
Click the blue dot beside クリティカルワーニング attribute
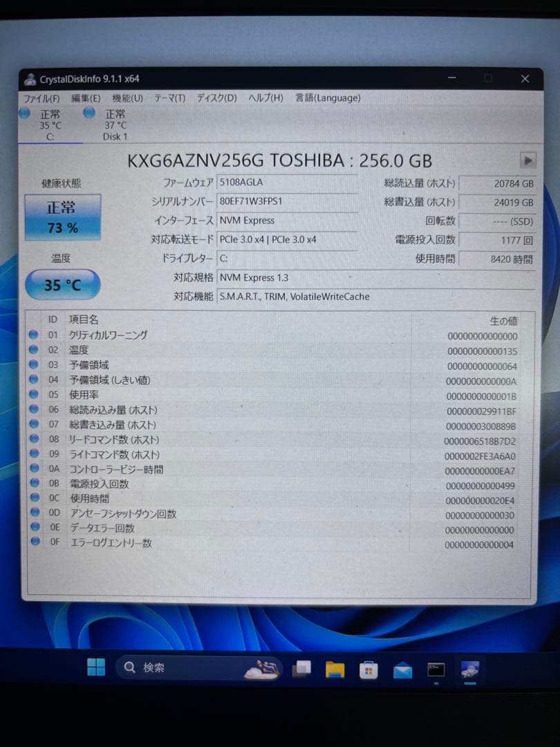(34, 335)
